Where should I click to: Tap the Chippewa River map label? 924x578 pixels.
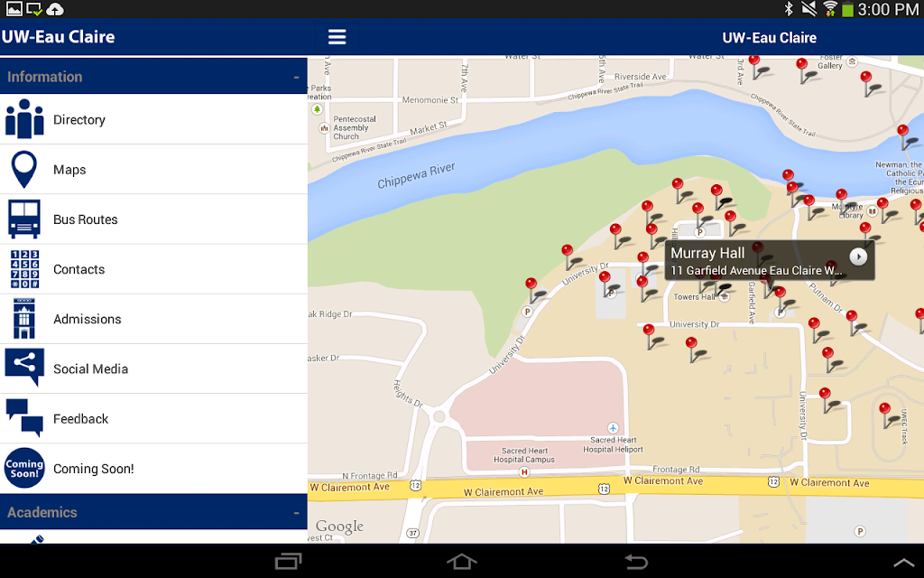pyautogui.click(x=416, y=176)
